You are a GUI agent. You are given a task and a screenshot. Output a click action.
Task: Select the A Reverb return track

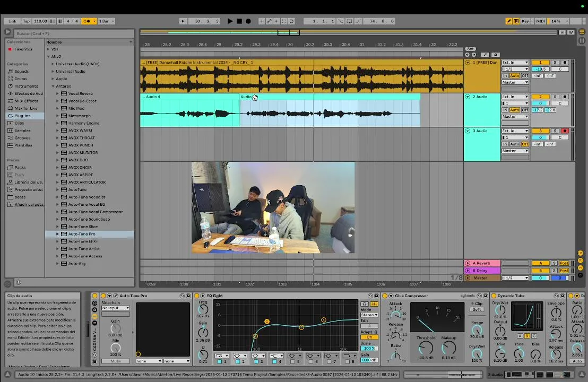[481, 263]
